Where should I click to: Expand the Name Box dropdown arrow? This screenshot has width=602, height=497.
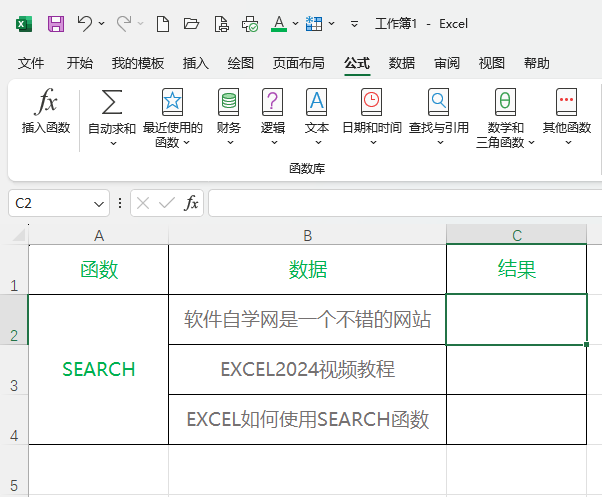[x=99, y=204]
